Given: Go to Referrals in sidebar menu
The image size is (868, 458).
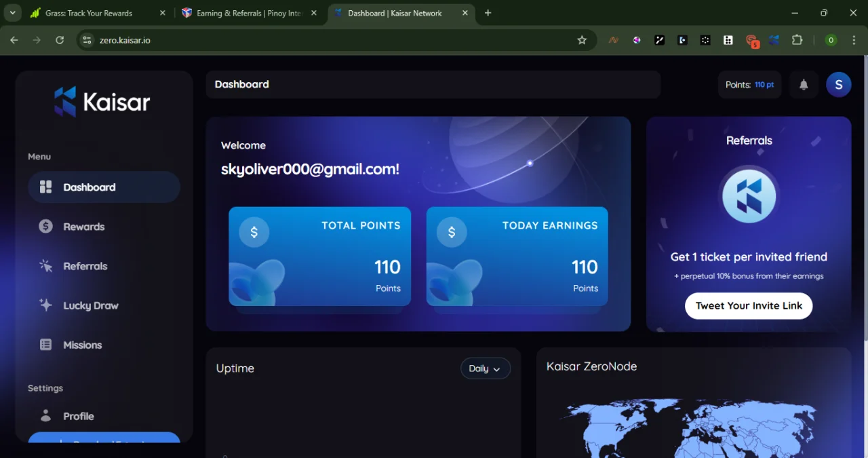Looking at the screenshot, I should 85,266.
